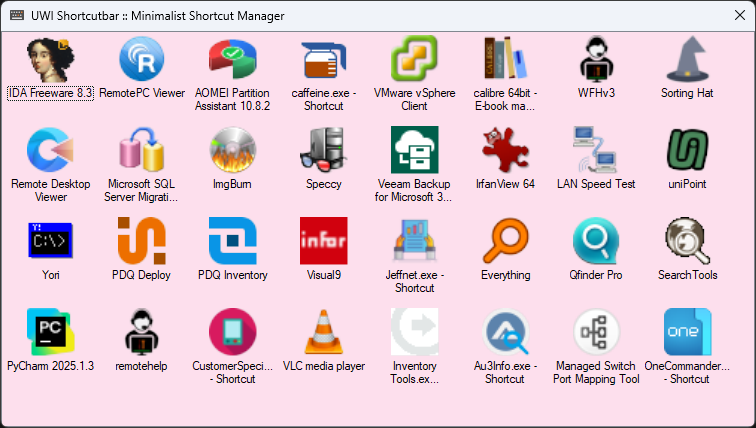This screenshot has height=428, width=756.
Task: Open Speccy system info tool
Action: pos(324,150)
